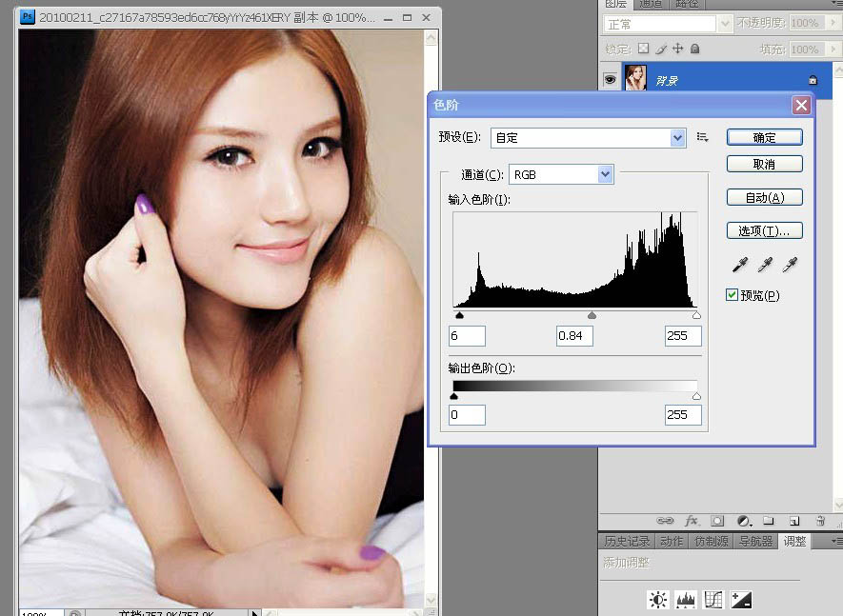Expand the 不透明度 opacity slider arrow

(833, 23)
